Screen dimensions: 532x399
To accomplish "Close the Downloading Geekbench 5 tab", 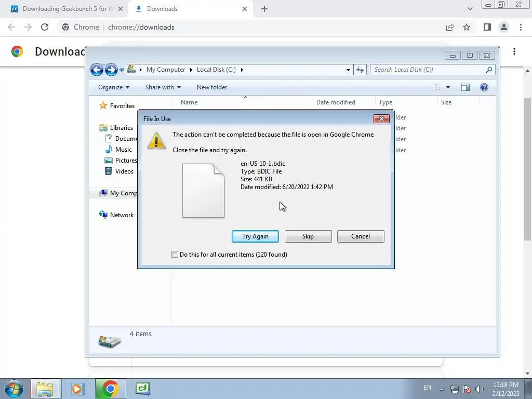I will click(120, 9).
